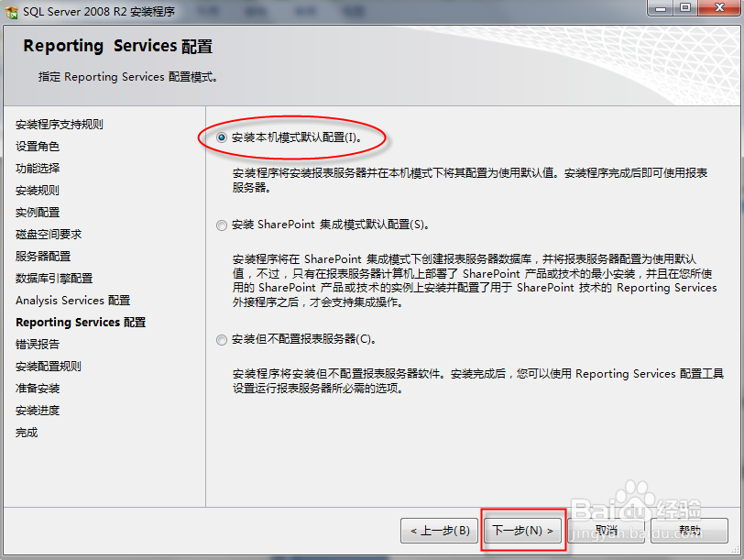Image resolution: width=744 pixels, height=560 pixels.
Task: Select 错误报告 step in sidebar
Action: (x=38, y=344)
